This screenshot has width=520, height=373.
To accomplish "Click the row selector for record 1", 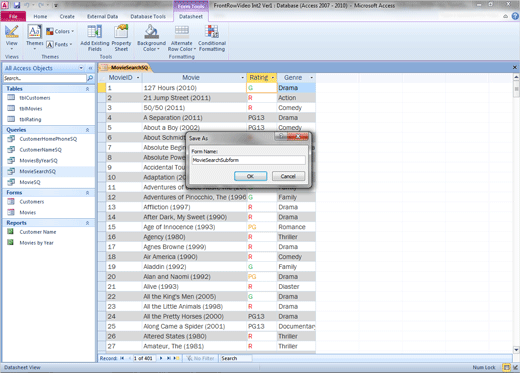I will click(102, 88).
